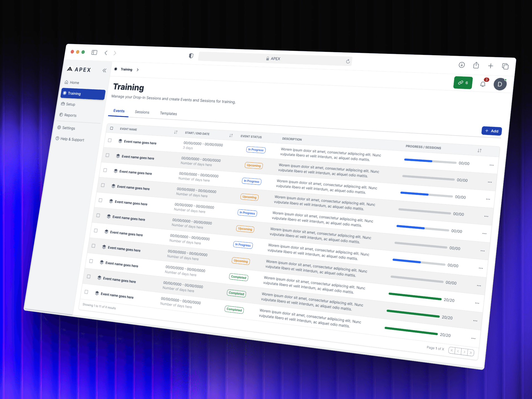Expand the Training breadcrumb chevron

tap(137, 70)
